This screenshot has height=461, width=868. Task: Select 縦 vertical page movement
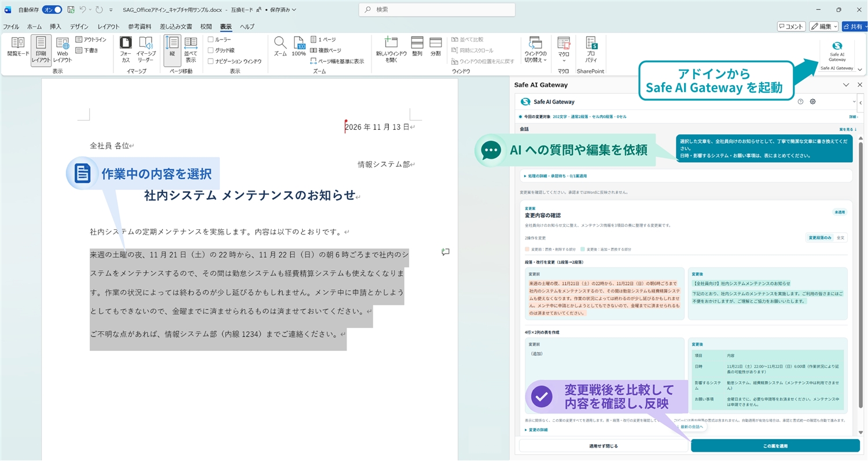pyautogui.click(x=172, y=50)
